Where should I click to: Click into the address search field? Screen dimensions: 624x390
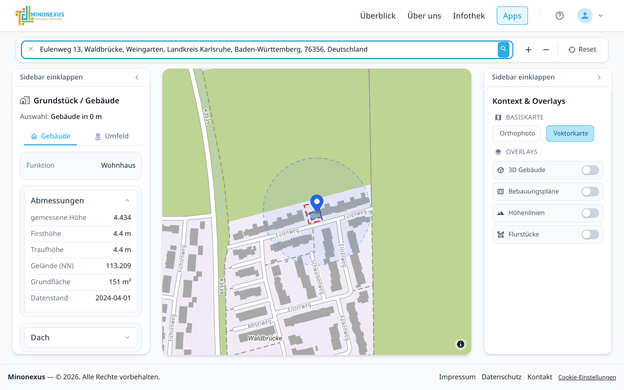267,49
